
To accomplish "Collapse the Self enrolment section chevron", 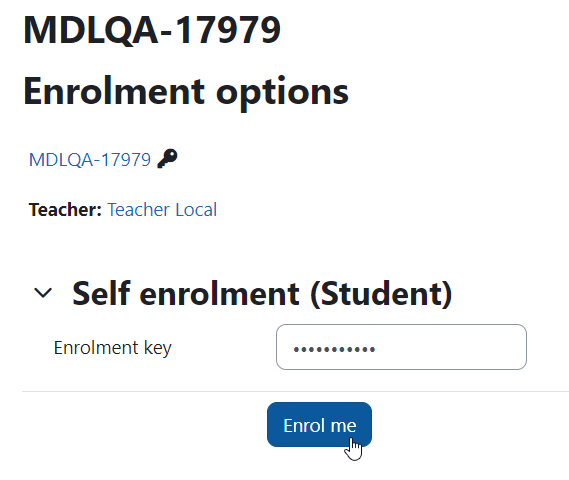I will pos(43,293).
